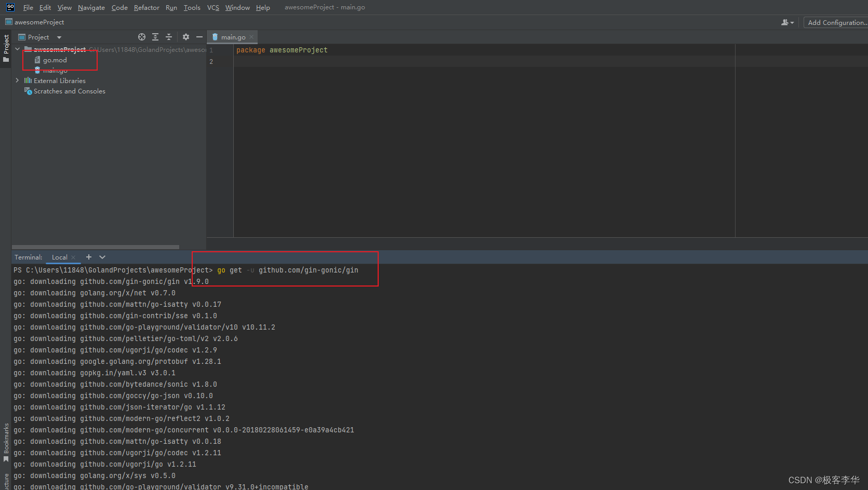Image resolution: width=868 pixels, height=490 pixels.
Task: Click the pelletier/go-toml/v2 download line
Action: [126, 339]
